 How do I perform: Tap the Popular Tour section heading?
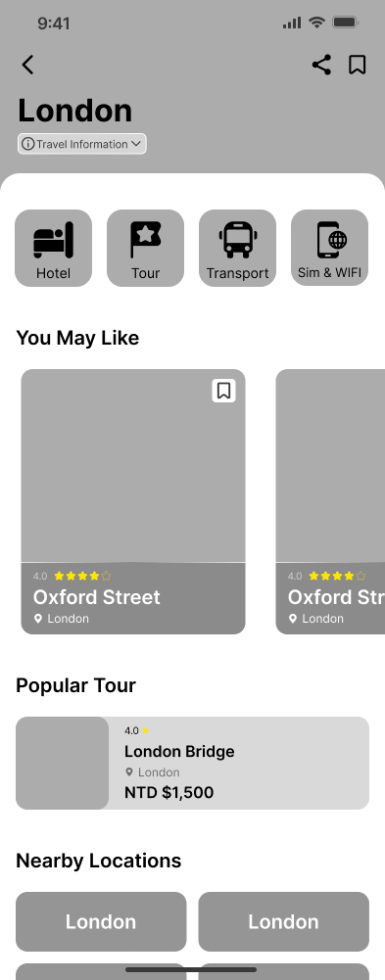pyautogui.click(x=75, y=685)
